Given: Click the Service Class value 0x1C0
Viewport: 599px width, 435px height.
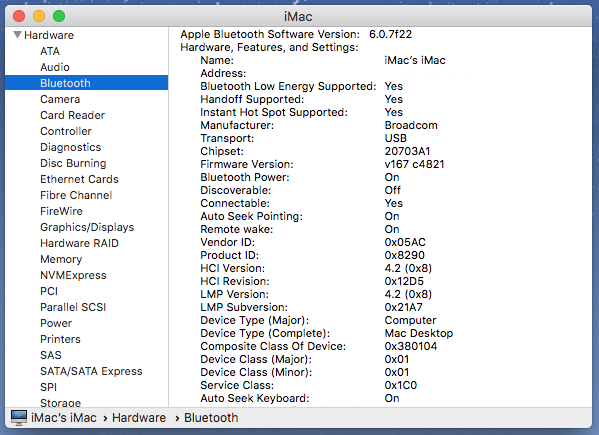Looking at the screenshot, I should [401, 385].
